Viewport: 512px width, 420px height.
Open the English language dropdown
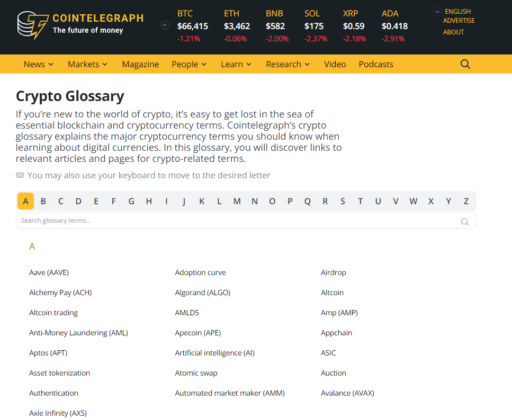pyautogui.click(x=452, y=12)
